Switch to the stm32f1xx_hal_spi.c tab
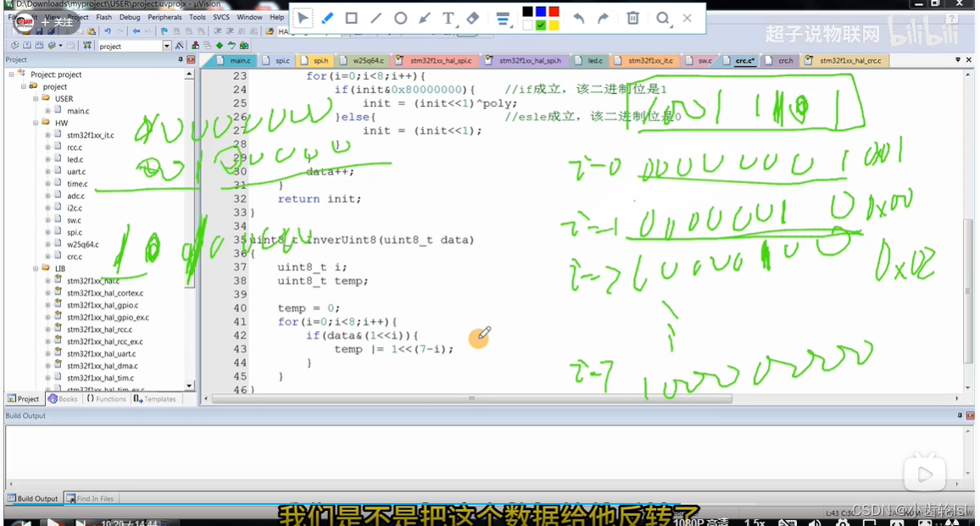Viewport: 980px width, 526px height. 435,61
